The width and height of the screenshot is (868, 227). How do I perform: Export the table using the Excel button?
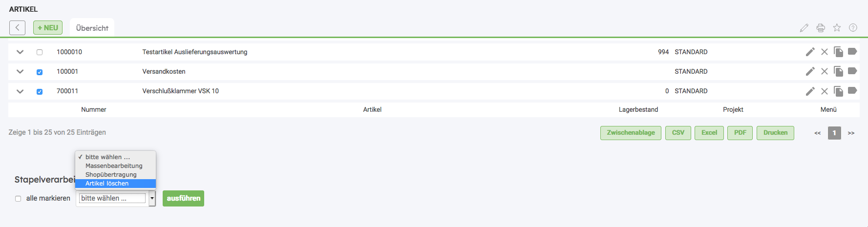coord(709,133)
